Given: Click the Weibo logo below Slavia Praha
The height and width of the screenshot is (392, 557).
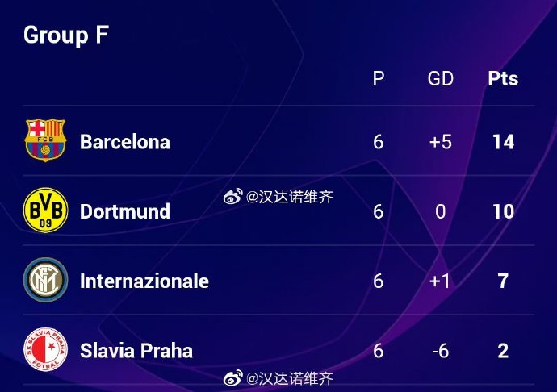Looking at the screenshot, I should 233,378.
